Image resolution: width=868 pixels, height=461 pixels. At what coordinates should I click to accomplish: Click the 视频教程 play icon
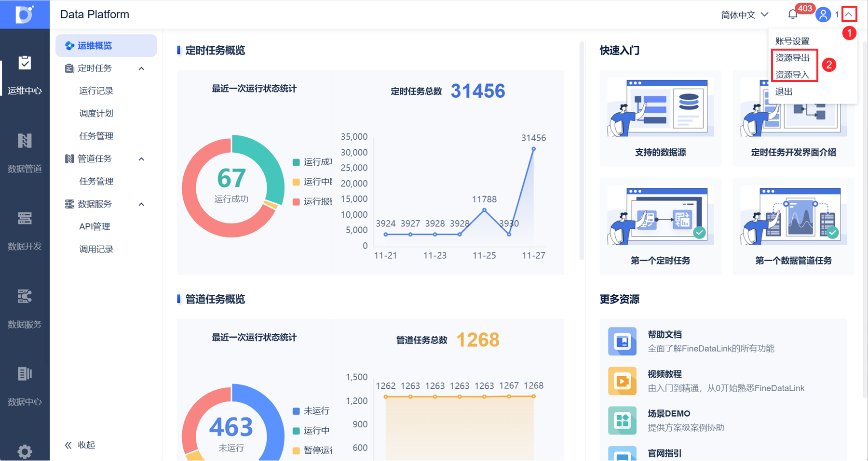click(623, 381)
